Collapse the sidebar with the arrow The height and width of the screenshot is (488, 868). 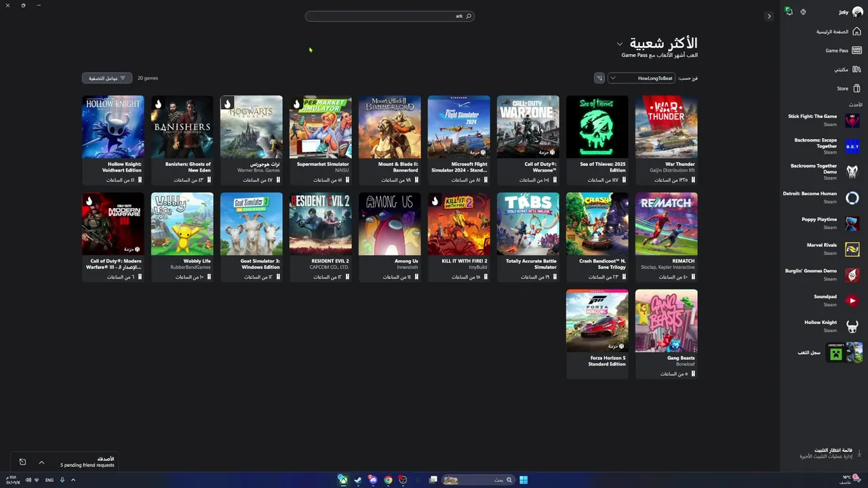click(769, 16)
